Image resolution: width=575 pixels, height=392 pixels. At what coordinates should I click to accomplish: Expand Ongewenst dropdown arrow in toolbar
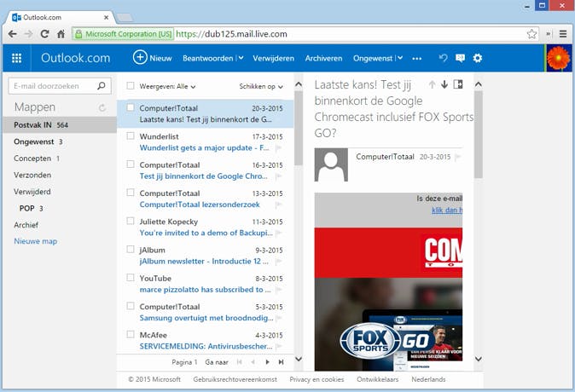(x=400, y=58)
